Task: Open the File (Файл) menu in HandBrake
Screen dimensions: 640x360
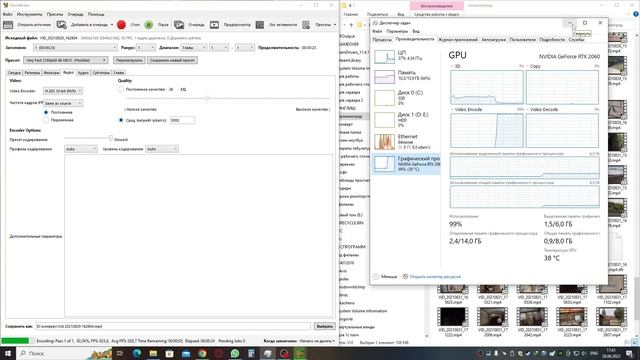Action: [x=7, y=14]
